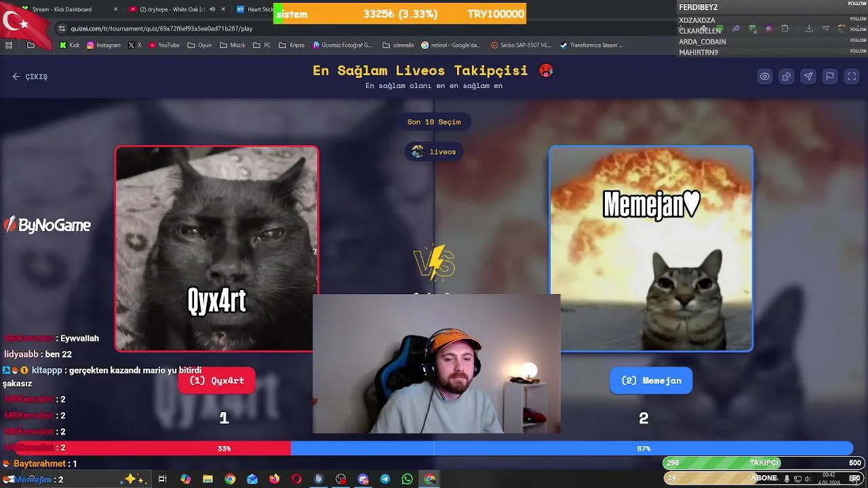
Task: Open the YouTube bookmark
Action: coord(163,45)
